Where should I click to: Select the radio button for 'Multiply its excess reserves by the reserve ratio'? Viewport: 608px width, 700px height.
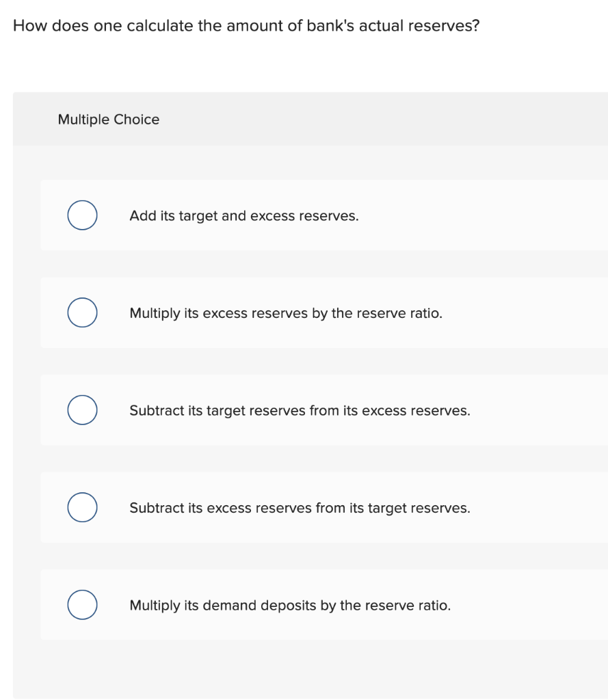[x=82, y=312]
